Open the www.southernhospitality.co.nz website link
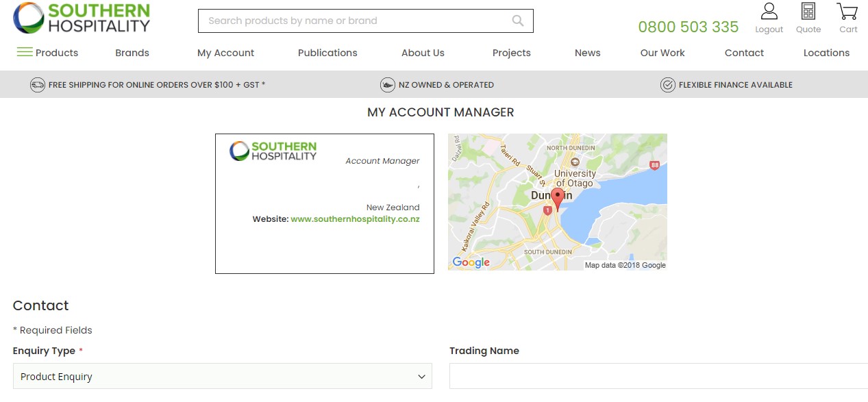The image size is (868, 402). coord(355,219)
